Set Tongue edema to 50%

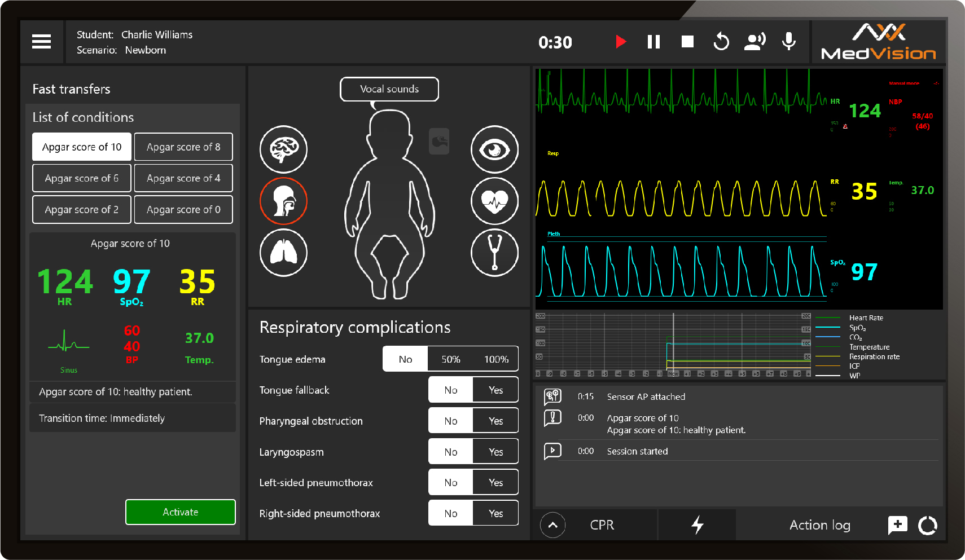click(x=450, y=359)
